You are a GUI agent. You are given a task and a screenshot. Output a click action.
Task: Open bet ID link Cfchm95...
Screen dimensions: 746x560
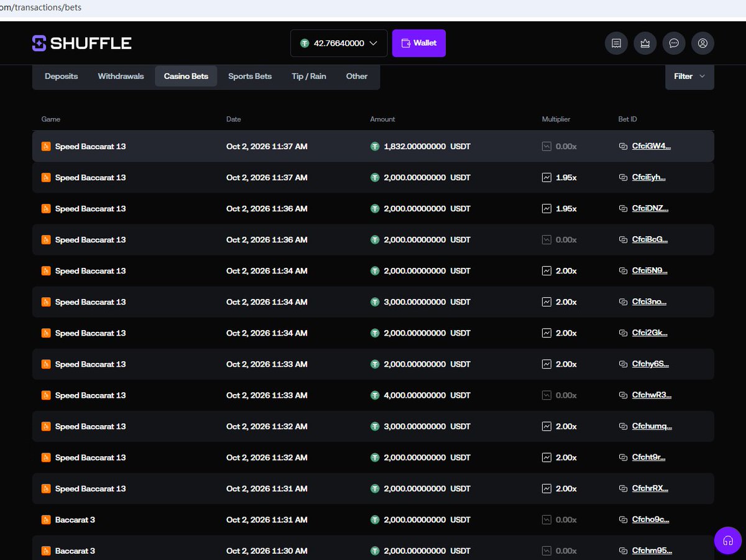pos(652,551)
